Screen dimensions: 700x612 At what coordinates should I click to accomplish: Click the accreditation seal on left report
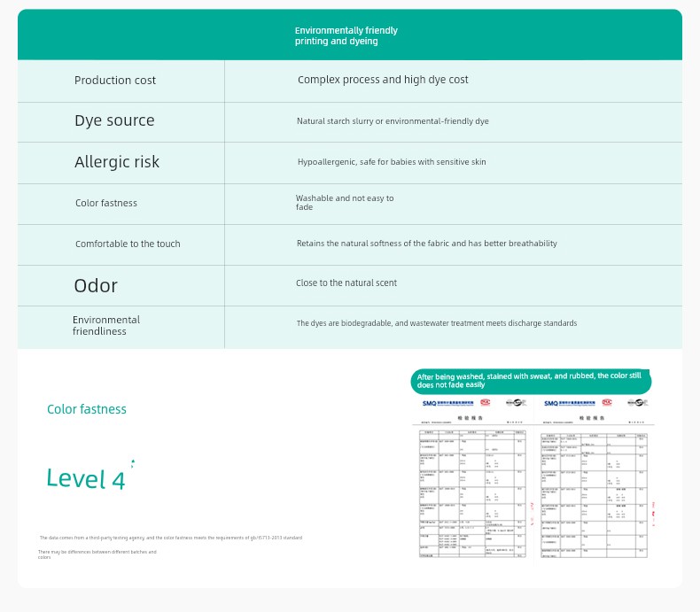(x=516, y=402)
